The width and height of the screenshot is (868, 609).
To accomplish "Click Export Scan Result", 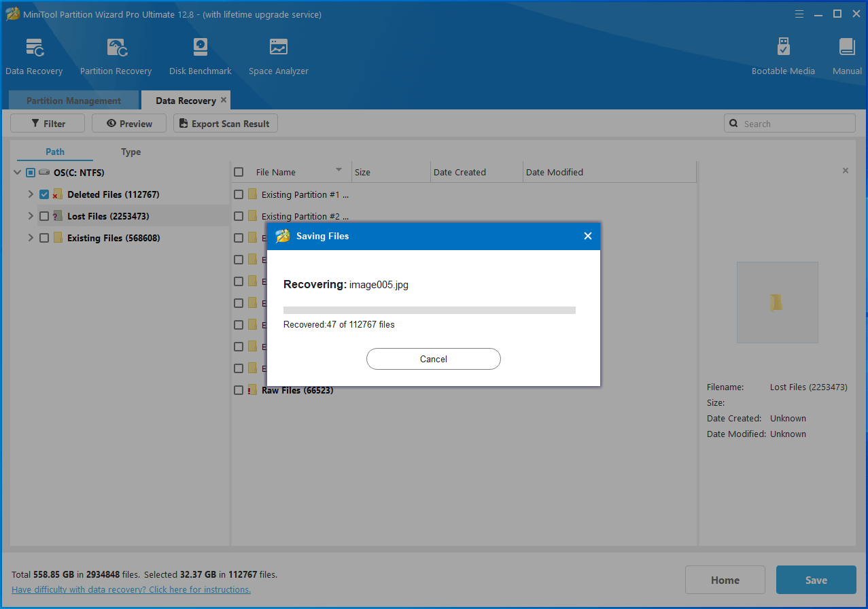I will 226,124.
